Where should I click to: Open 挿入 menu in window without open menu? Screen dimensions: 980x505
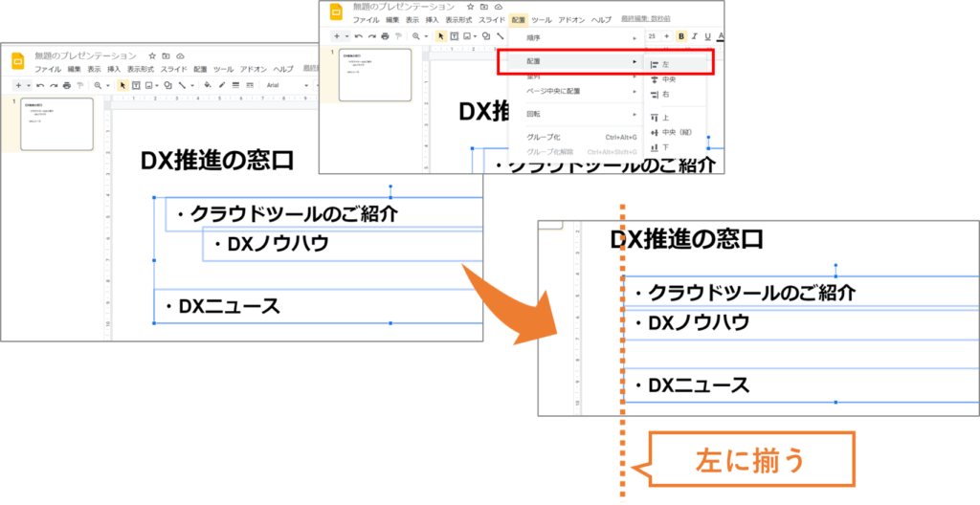click(114, 70)
